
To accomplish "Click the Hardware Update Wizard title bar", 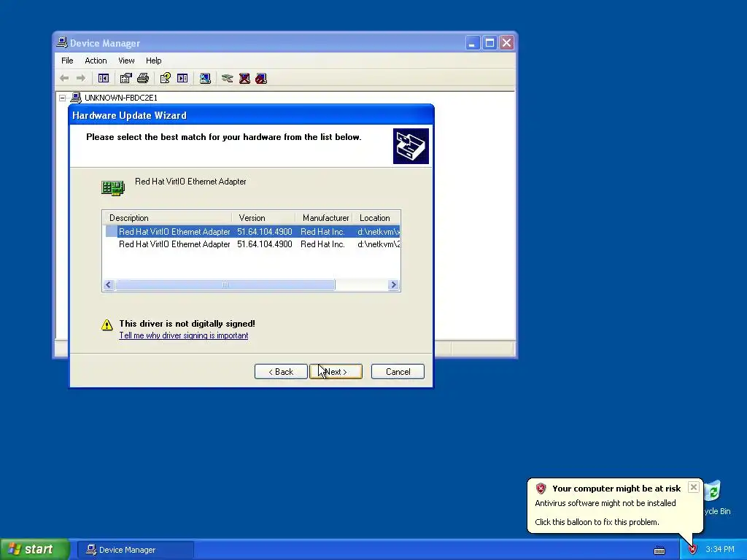I will [x=252, y=115].
